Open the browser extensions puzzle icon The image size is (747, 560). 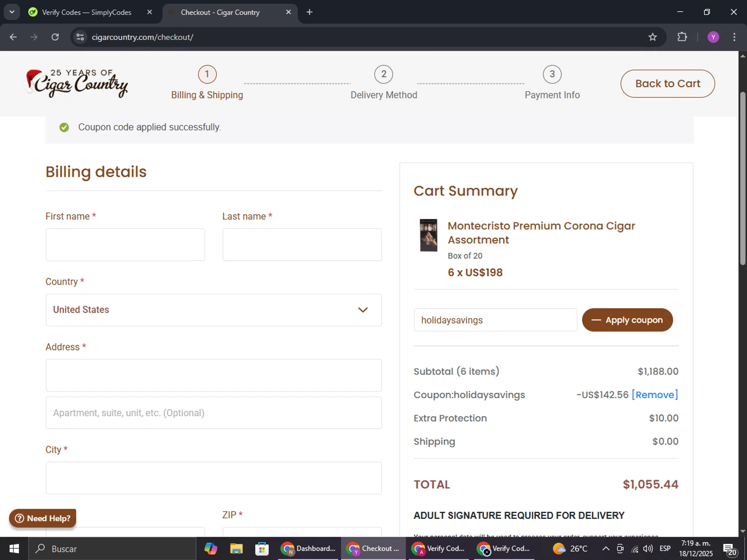(682, 37)
